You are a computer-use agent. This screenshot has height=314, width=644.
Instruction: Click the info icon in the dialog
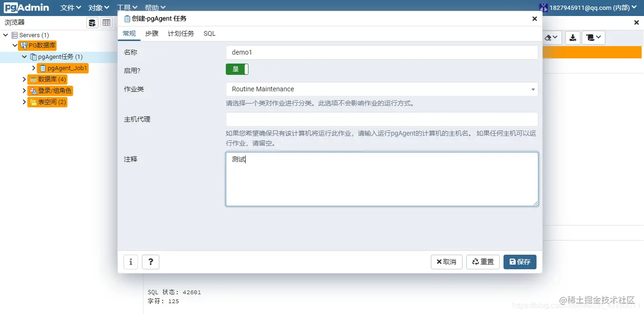pyautogui.click(x=131, y=262)
